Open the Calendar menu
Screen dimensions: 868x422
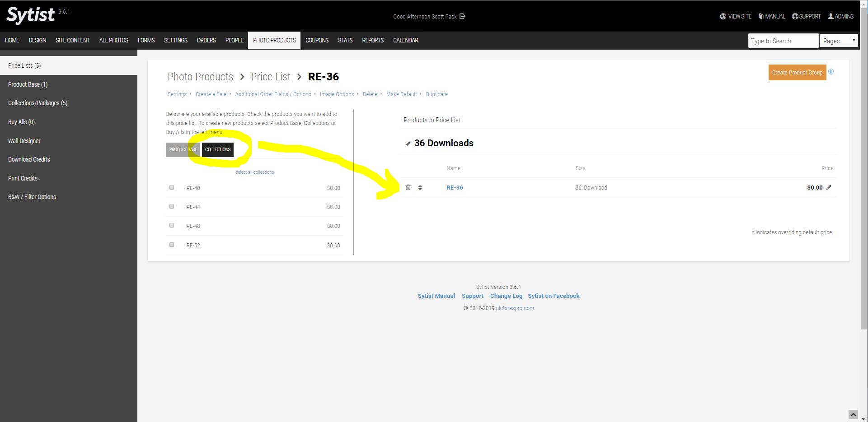(406, 40)
